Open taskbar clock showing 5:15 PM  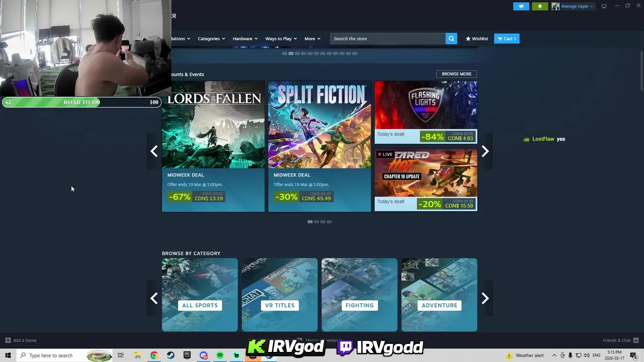614,355
